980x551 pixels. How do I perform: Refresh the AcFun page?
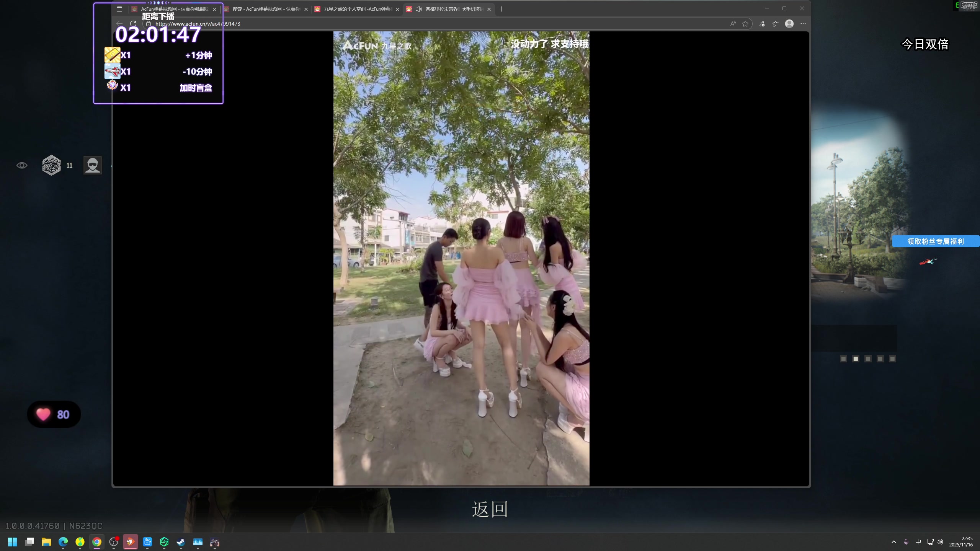(133, 24)
